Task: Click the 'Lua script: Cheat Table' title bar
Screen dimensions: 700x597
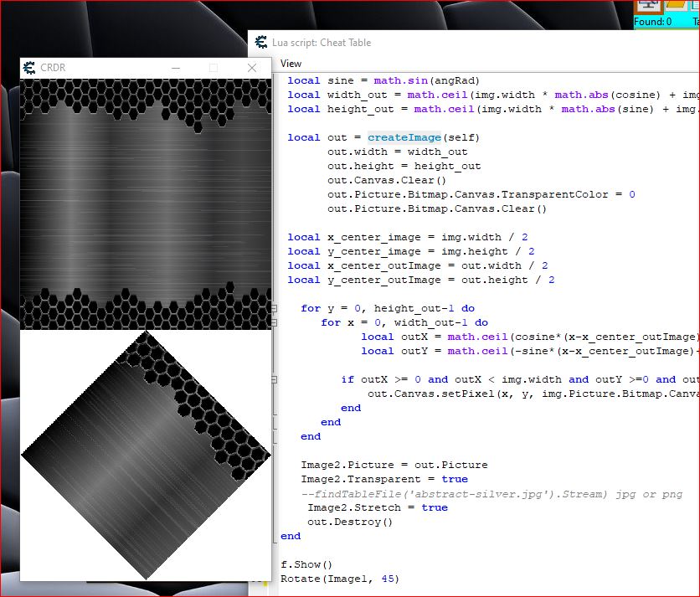Action: [x=322, y=43]
